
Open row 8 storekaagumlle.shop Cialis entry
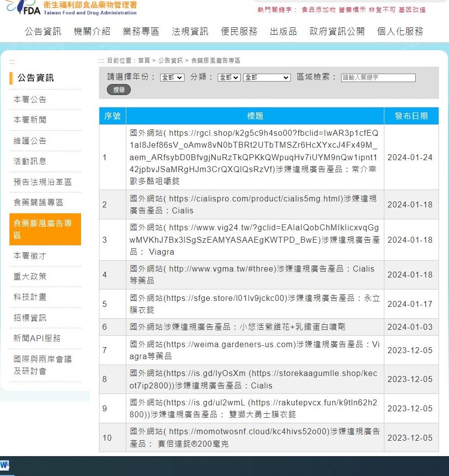point(254,379)
